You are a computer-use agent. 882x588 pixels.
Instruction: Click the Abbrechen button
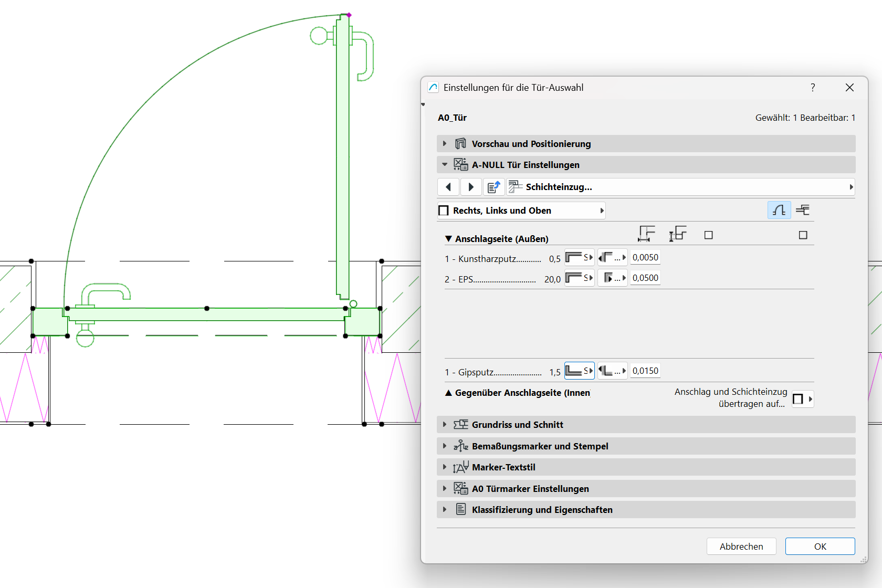point(741,547)
